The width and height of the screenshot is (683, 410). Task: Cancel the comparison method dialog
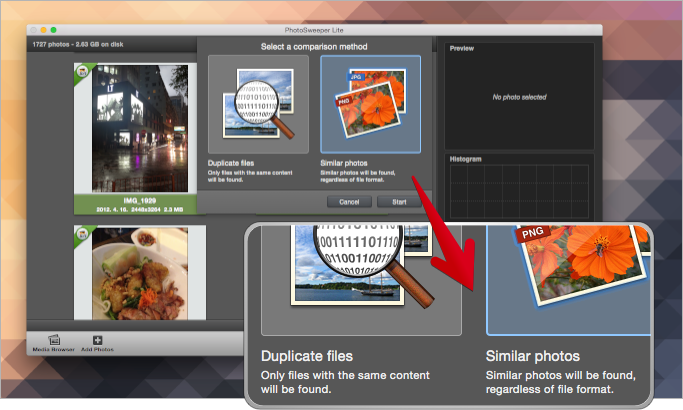tap(349, 202)
